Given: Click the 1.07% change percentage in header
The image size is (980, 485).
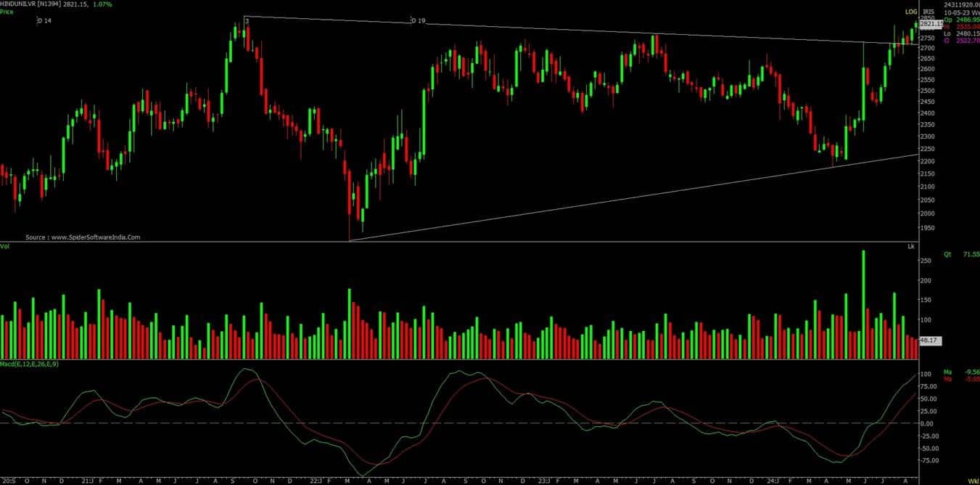Looking at the screenshot, I should coord(102,4).
